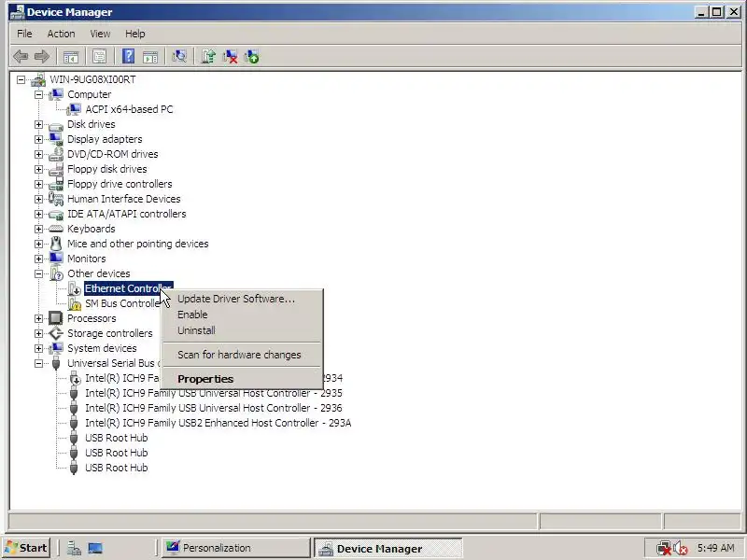Choose Update Driver Software in context menu
The width and height of the screenshot is (747, 560).
click(x=242, y=299)
